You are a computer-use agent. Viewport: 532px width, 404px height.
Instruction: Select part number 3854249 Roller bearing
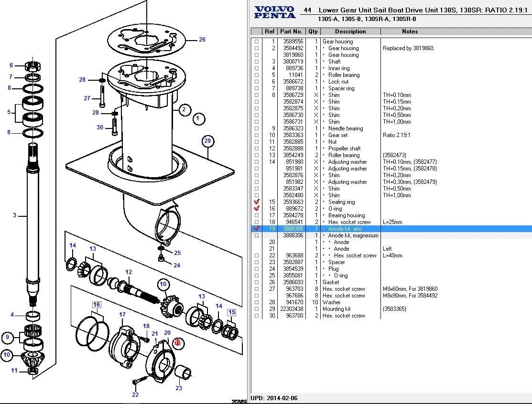(293, 155)
